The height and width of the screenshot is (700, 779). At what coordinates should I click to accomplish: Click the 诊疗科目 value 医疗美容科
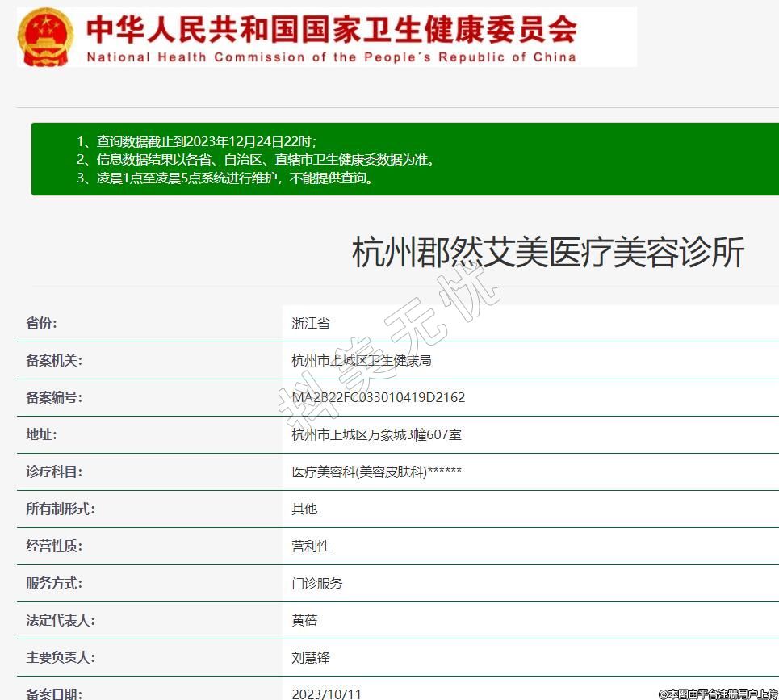click(376, 472)
